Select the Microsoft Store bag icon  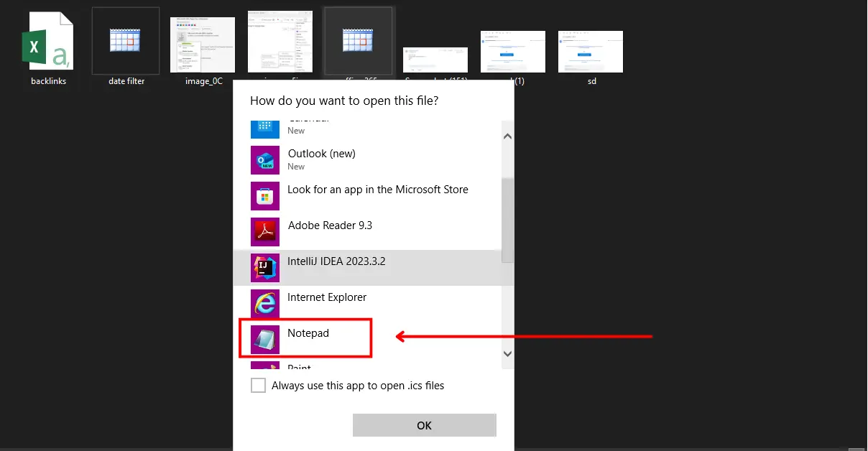[264, 196]
